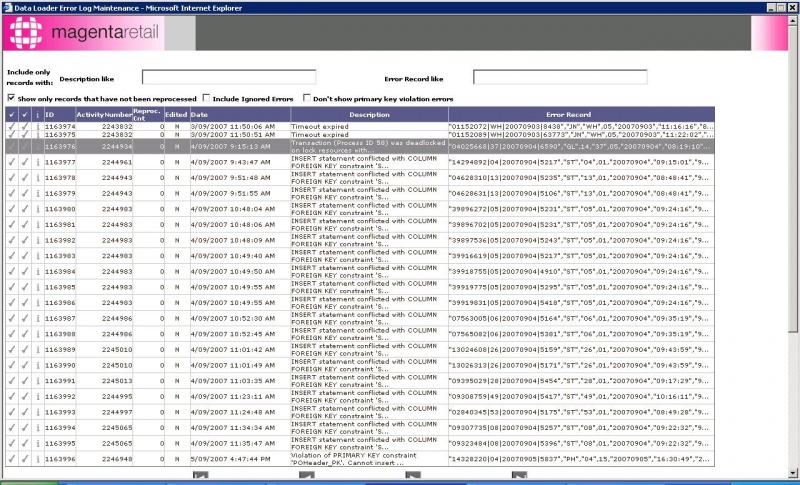Image resolution: width=800 pixels, height=485 pixels.
Task: Click leftmost checkmark icon of record 1163981
Action: [x=12, y=224]
